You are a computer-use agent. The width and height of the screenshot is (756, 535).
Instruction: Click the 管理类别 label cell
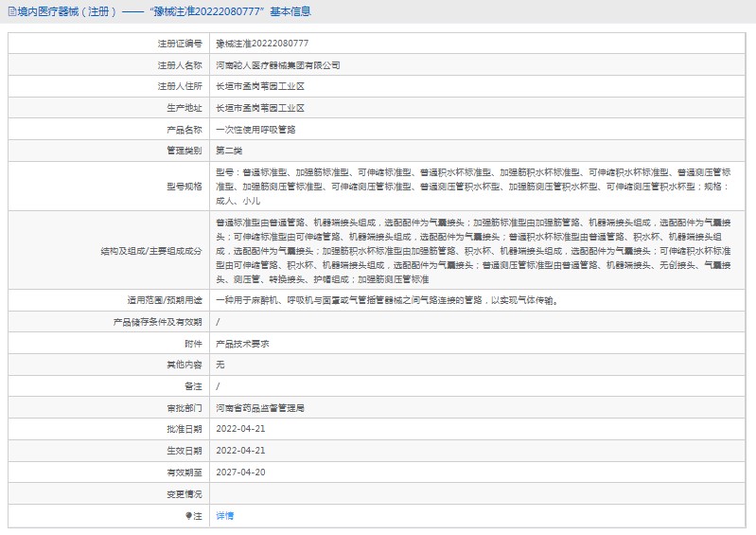[109, 151]
